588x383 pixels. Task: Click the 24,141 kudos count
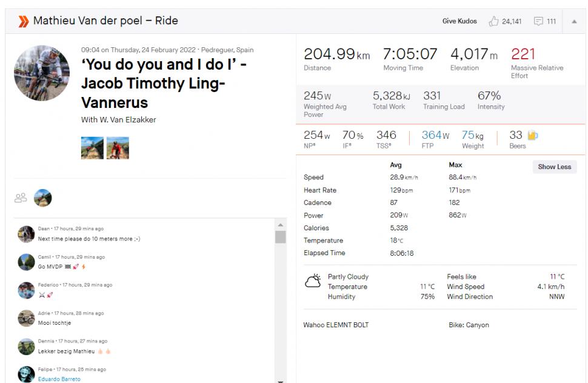[512, 21]
